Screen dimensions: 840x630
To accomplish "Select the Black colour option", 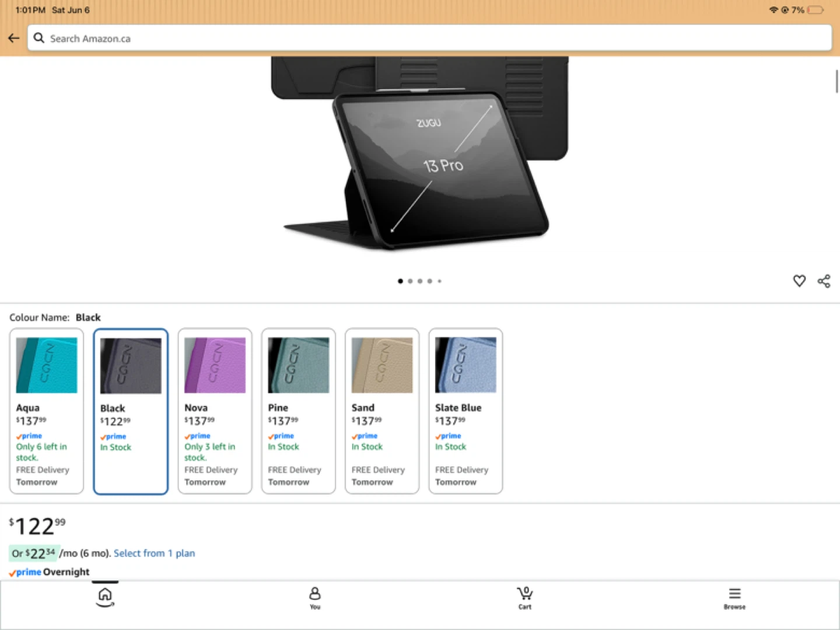I will [131, 411].
